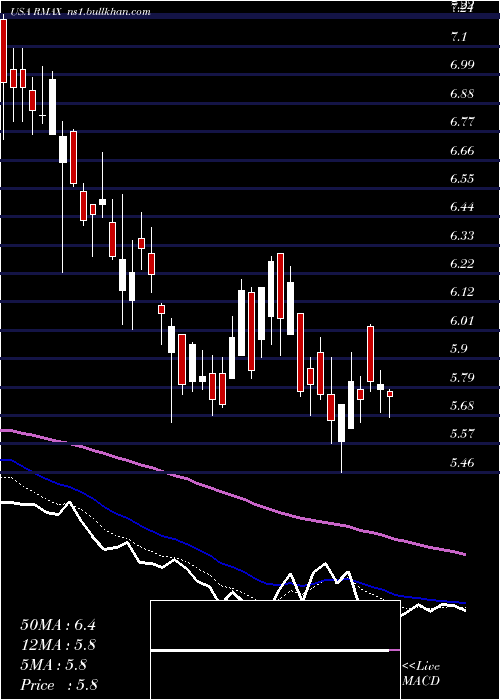Click the '50MA : 6.4' readout
The image size is (500, 700).
coord(58,625)
